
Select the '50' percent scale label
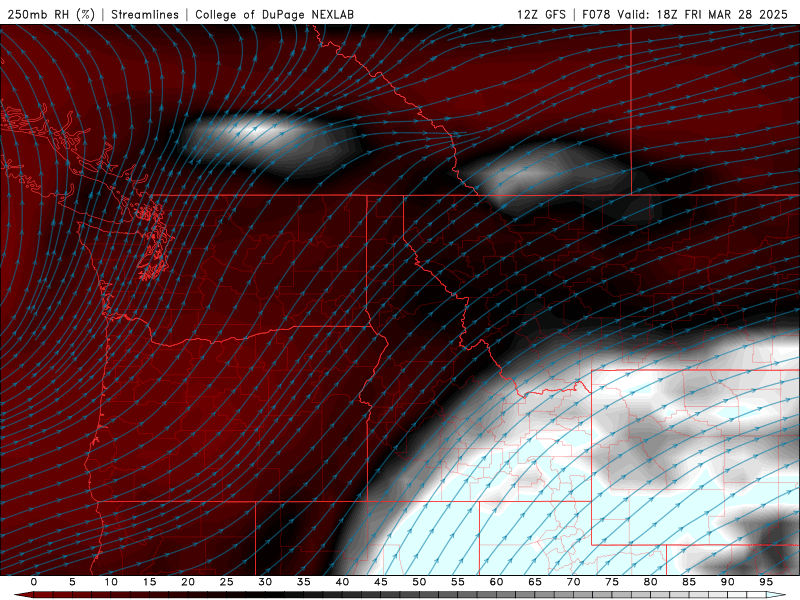(419, 582)
